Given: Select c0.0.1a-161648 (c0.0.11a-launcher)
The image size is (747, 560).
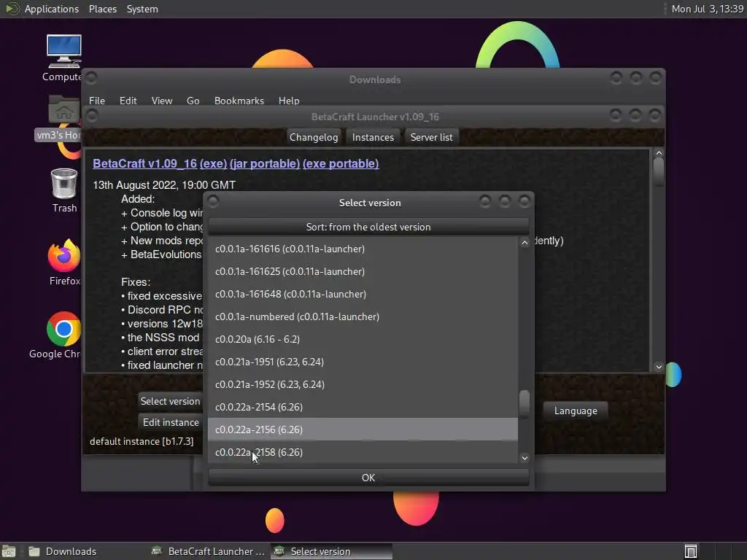Looking at the screenshot, I should 363,294.
